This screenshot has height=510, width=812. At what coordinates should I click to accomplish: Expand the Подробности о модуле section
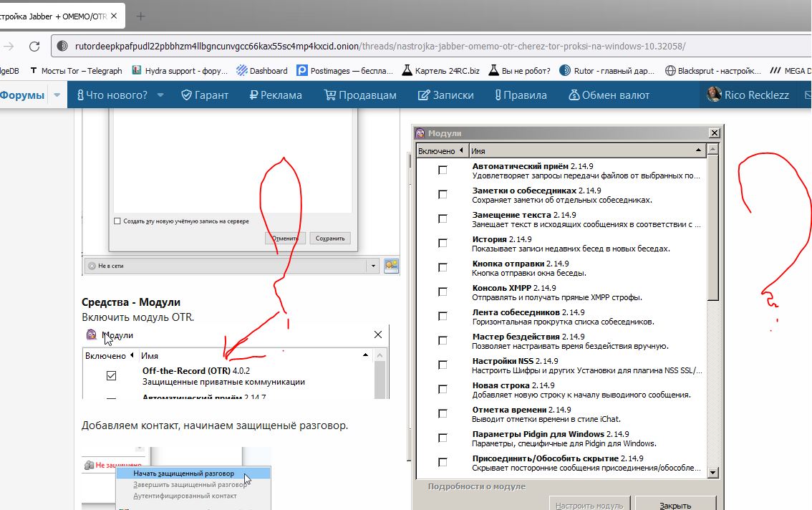click(476, 486)
